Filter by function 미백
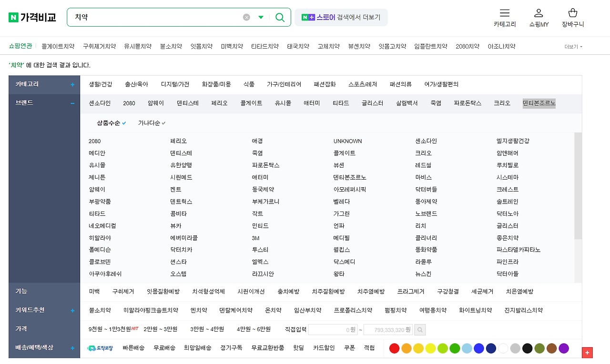The width and height of the screenshot is (610, 364). click(x=94, y=292)
